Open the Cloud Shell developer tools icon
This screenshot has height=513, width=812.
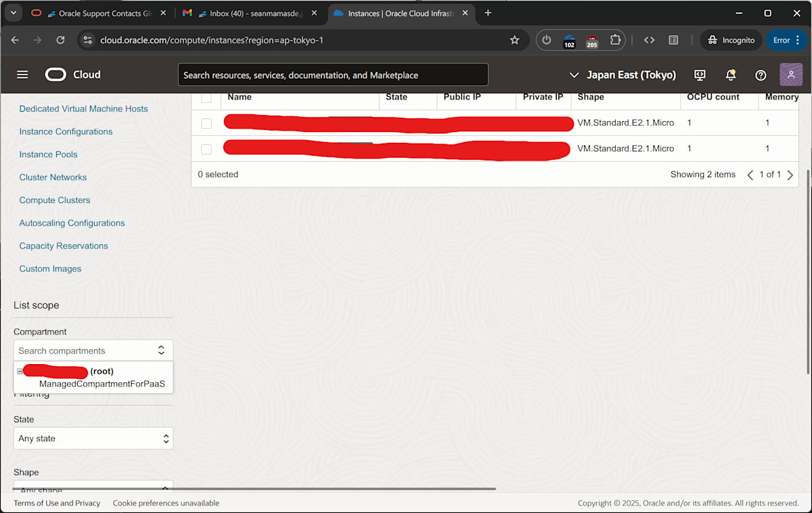tap(700, 74)
